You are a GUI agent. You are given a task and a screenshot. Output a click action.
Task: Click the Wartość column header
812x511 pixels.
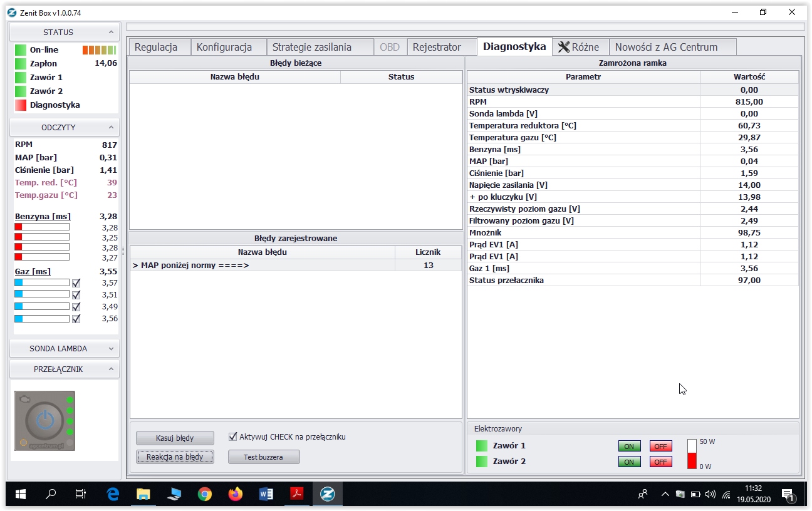pos(749,76)
